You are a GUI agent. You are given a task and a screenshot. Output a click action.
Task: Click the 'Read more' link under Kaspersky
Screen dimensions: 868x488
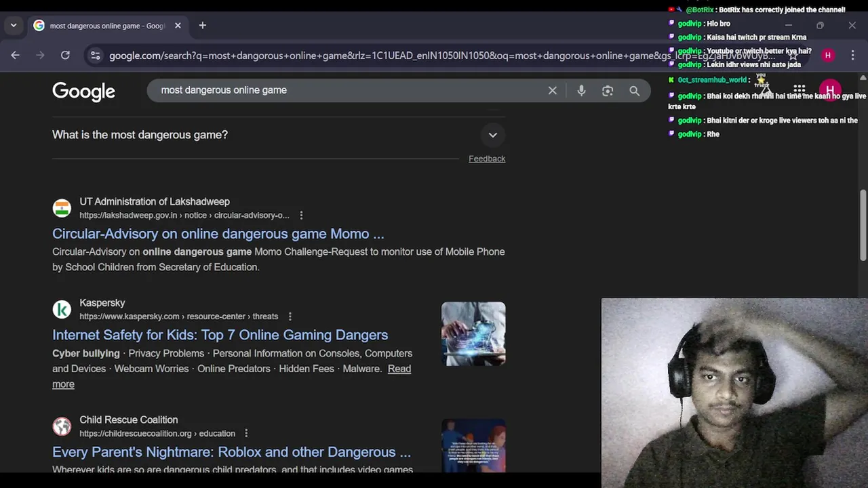pos(399,369)
